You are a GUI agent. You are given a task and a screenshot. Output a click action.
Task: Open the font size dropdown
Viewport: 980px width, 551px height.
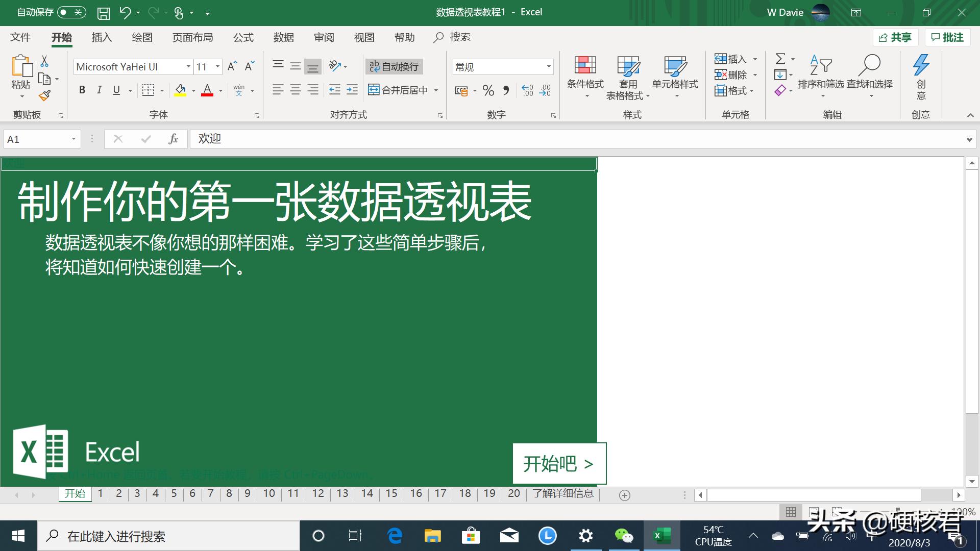click(217, 66)
